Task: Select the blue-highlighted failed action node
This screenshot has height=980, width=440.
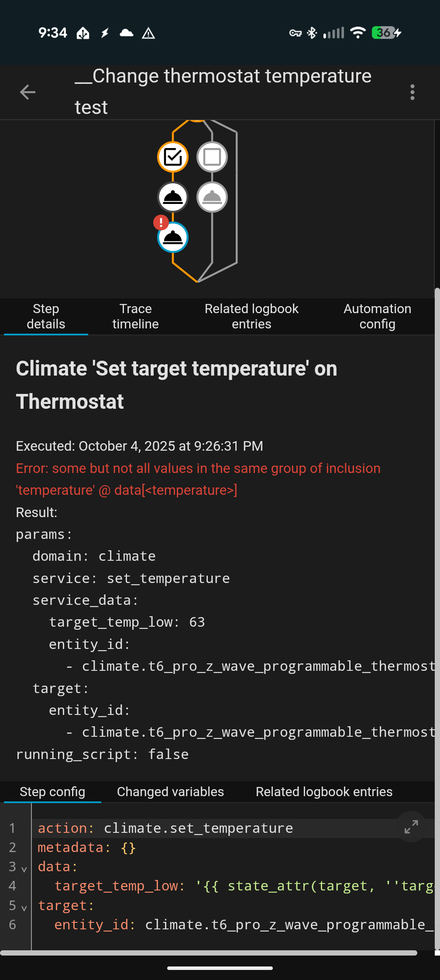Action: click(173, 238)
